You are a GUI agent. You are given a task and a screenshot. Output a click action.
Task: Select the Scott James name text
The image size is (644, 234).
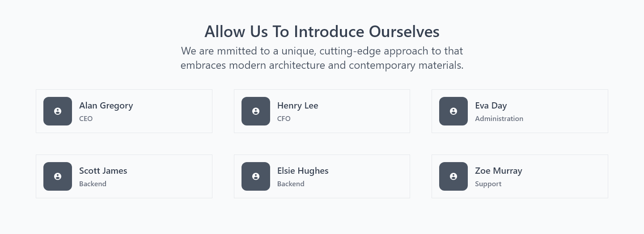(x=103, y=171)
